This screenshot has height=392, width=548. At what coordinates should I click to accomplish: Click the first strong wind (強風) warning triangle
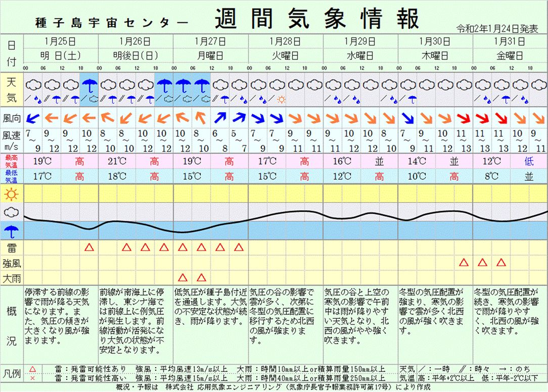coord(463,263)
